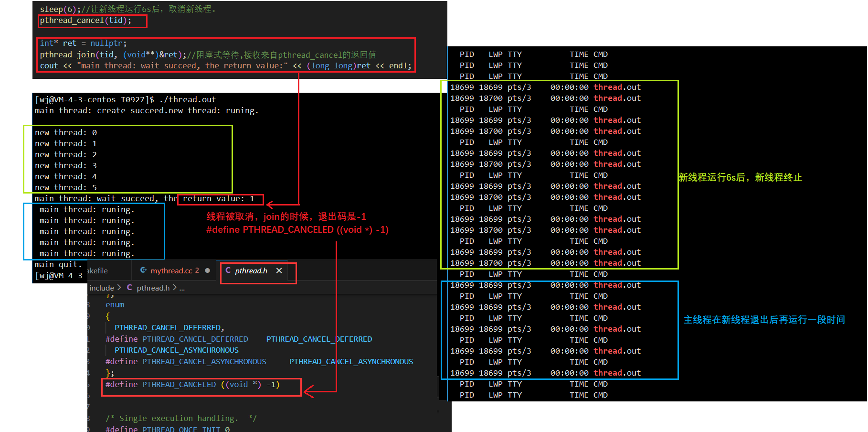
Task: Click the 'new thread: 3' output line
Action: pos(66,166)
